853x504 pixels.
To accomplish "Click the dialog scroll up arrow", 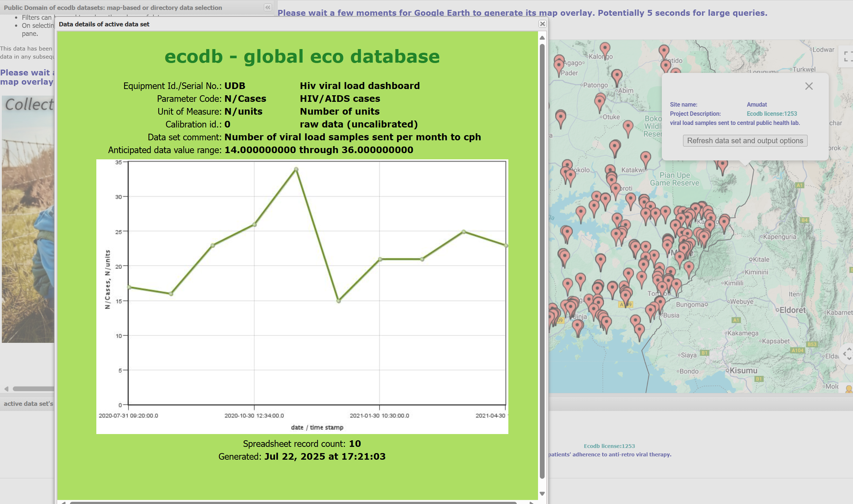I will 542,38.
